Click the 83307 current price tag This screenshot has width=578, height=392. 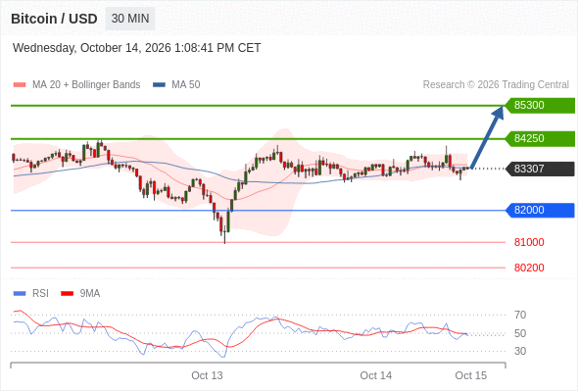pyautogui.click(x=540, y=169)
